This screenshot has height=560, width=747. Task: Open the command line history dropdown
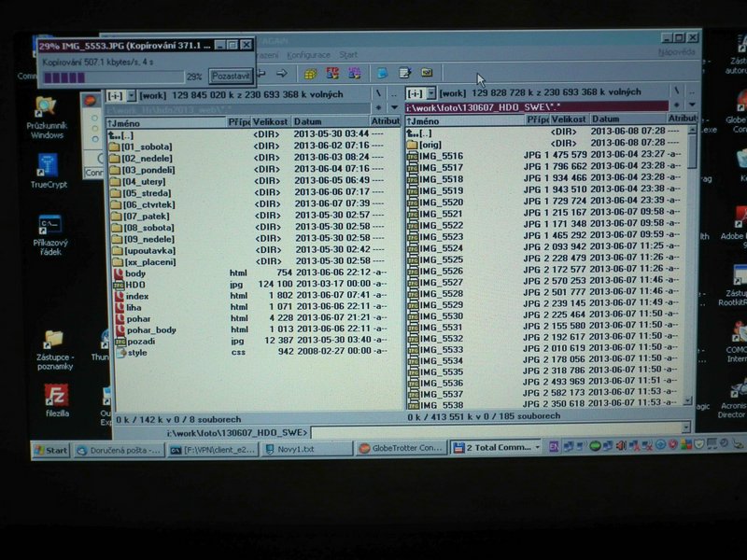click(x=686, y=427)
